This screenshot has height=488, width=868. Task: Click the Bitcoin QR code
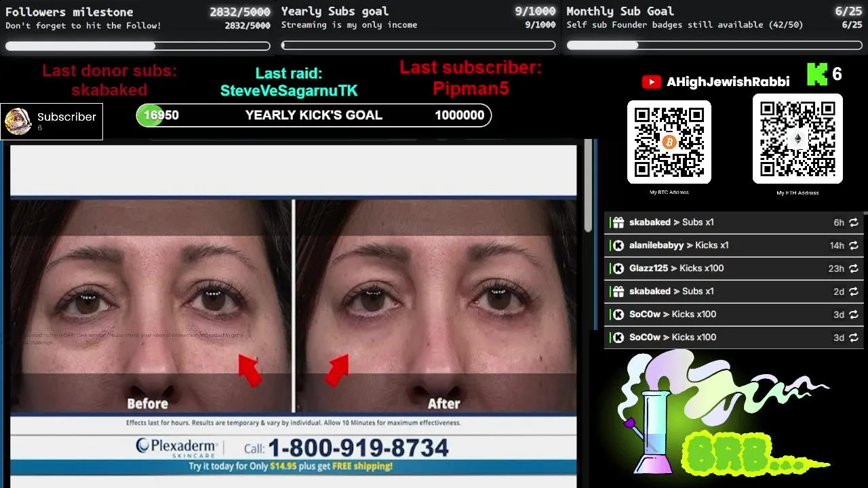pos(669,142)
